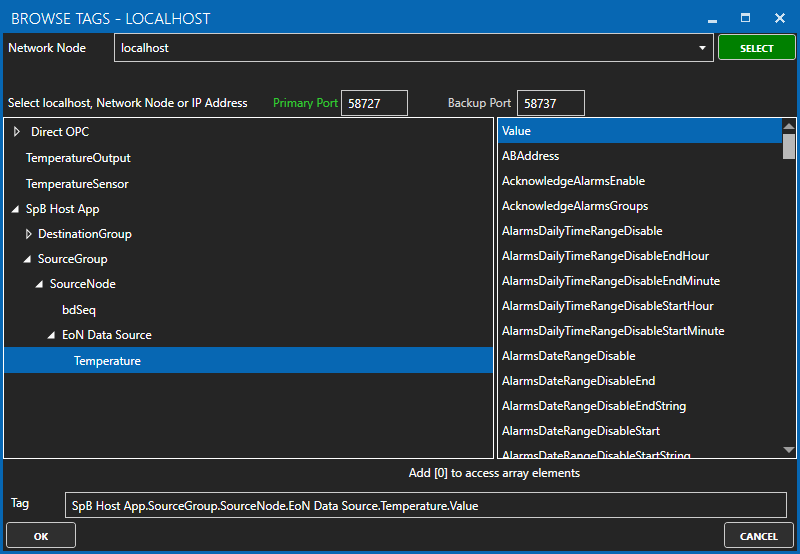This screenshot has width=800, height=554.
Task: Select AcknowledgeAlarmsEnable property
Action: (640, 181)
